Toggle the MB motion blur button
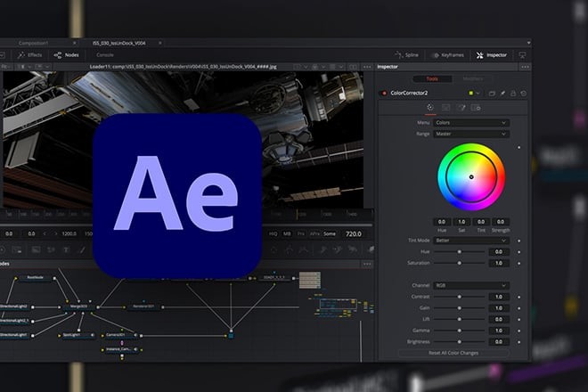This screenshot has height=392, width=588. tap(287, 233)
